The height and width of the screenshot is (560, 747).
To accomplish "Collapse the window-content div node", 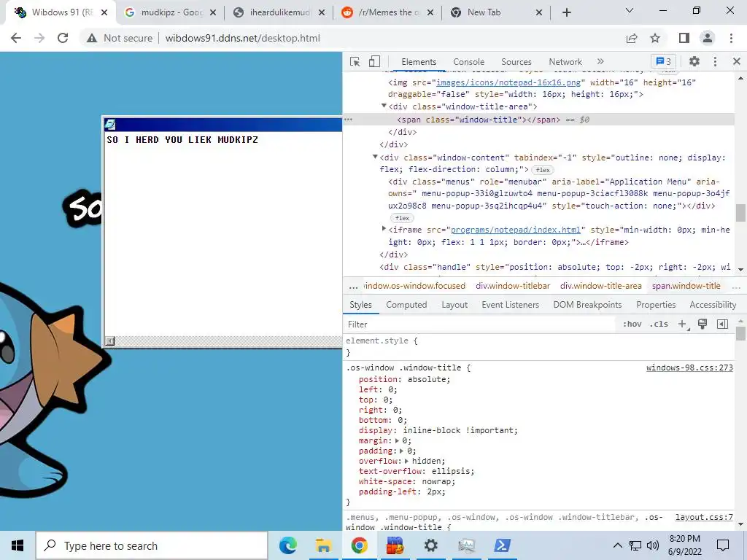I will [376, 157].
